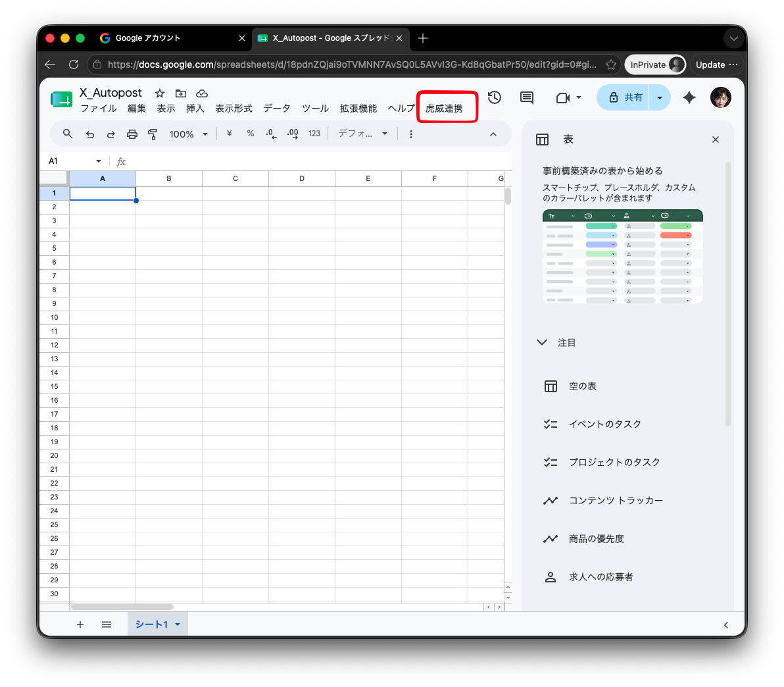
Task: Click the prebuilt table preview thumbnail
Action: coord(622,257)
